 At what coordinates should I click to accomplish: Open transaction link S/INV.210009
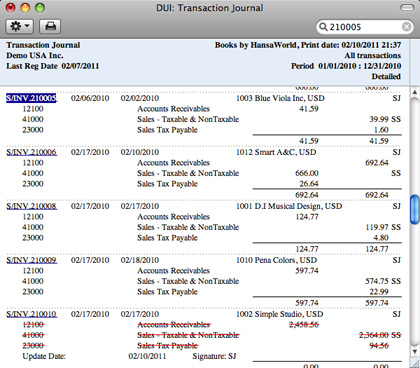[x=31, y=260]
